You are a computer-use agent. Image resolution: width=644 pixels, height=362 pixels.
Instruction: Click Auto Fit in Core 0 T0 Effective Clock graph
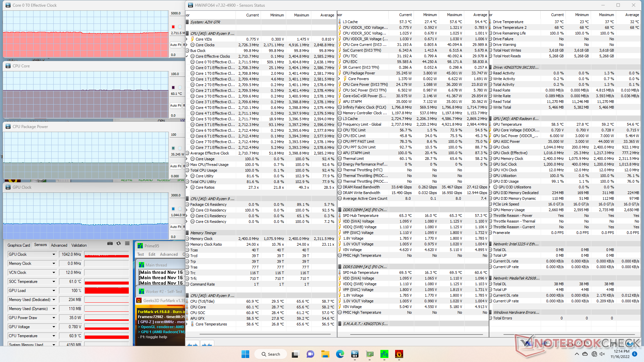coord(175,45)
